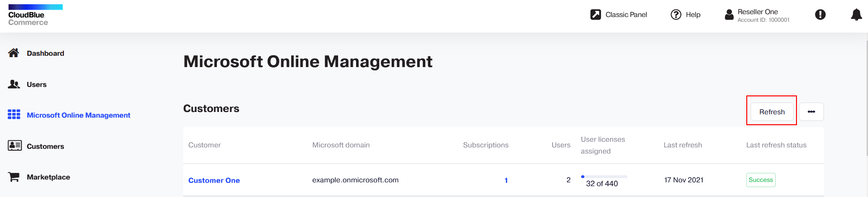Click the Last refresh column header

pyautogui.click(x=683, y=145)
